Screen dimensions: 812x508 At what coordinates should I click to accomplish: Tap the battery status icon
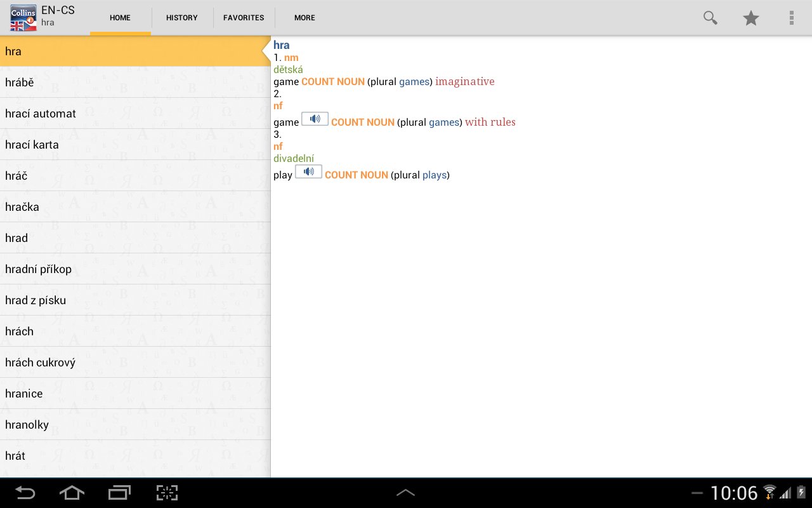801,493
